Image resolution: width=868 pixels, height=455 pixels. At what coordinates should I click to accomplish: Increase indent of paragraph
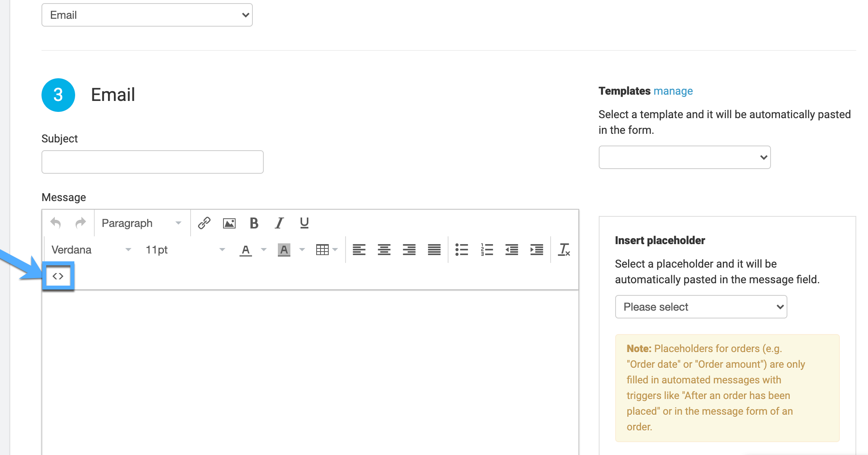[x=537, y=250]
